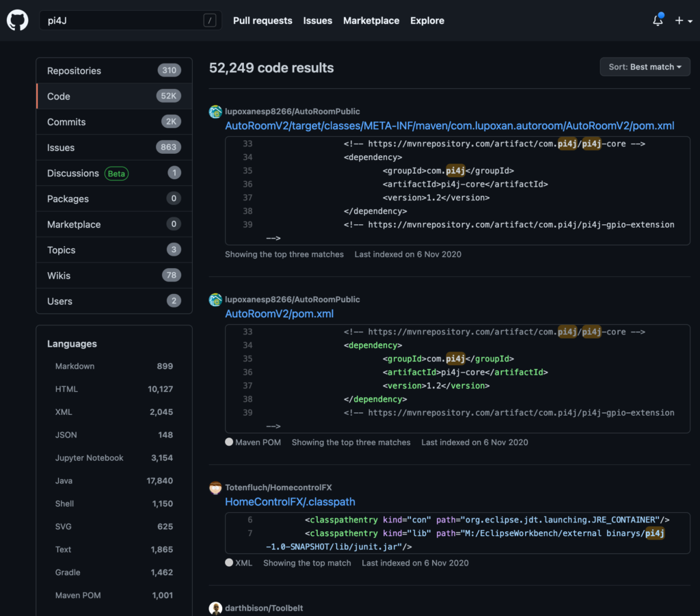The height and width of the screenshot is (616, 700).
Task: Open the HomeControlFX/.classpath file link
Action: 290,502
